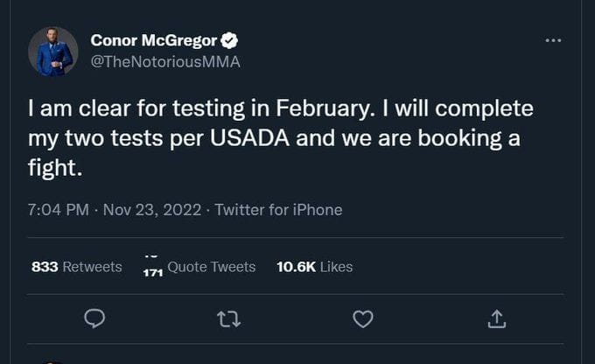Screen dimensions: 595x364
Task: Open the three-dot more options menu
Action: pos(553,40)
